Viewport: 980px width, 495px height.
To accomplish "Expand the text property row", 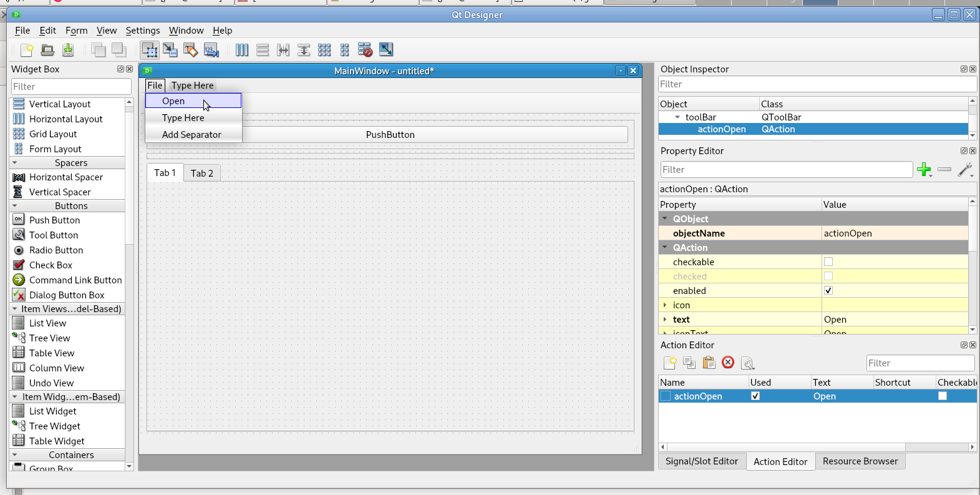I will [665, 320].
